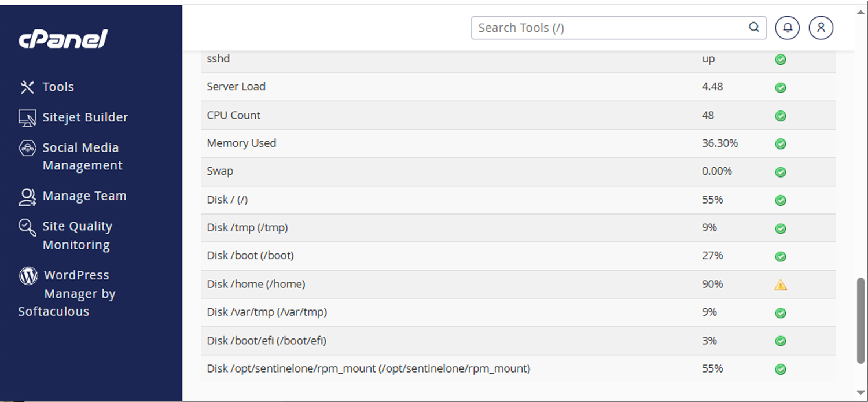Click the Site Quality Monitoring icon

coord(27,227)
